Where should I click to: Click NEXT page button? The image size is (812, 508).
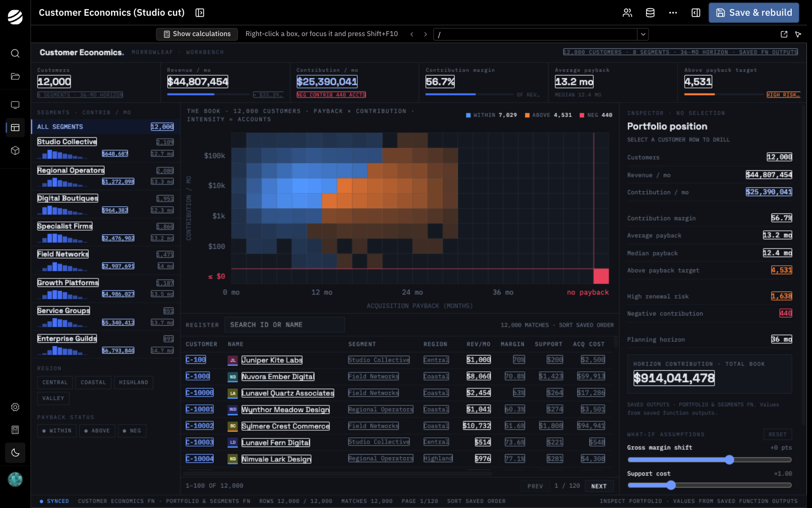tap(599, 486)
